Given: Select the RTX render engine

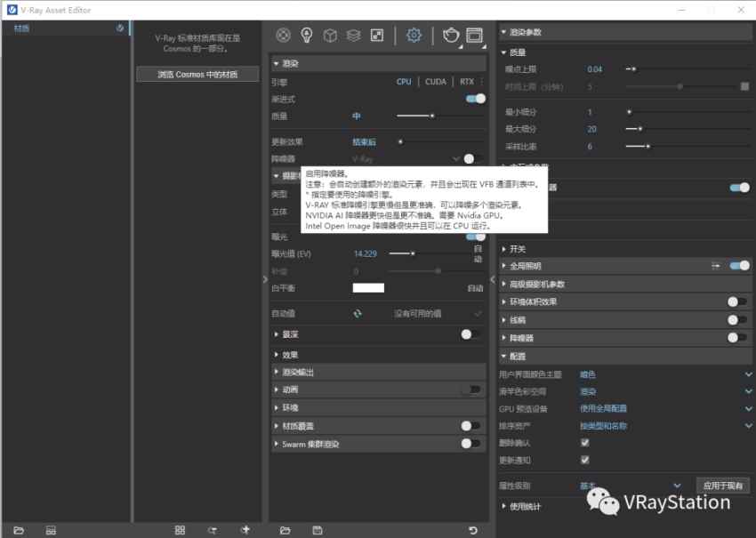Looking at the screenshot, I should (466, 82).
